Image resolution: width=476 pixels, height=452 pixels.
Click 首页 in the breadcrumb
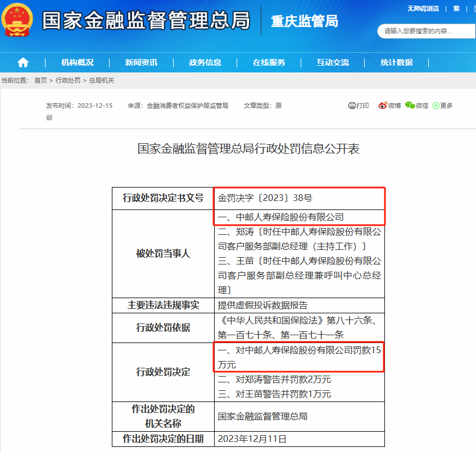pos(40,80)
